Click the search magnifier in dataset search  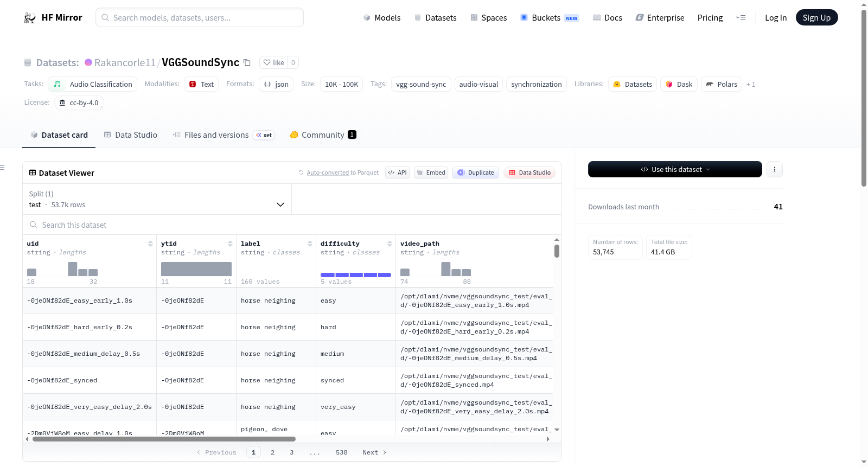[x=34, y=225]
